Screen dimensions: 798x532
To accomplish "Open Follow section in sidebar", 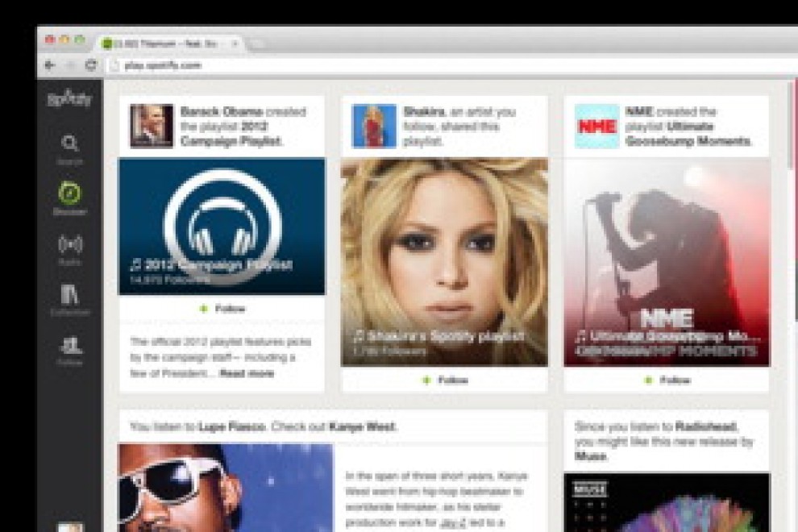I will tap(69, 351).
